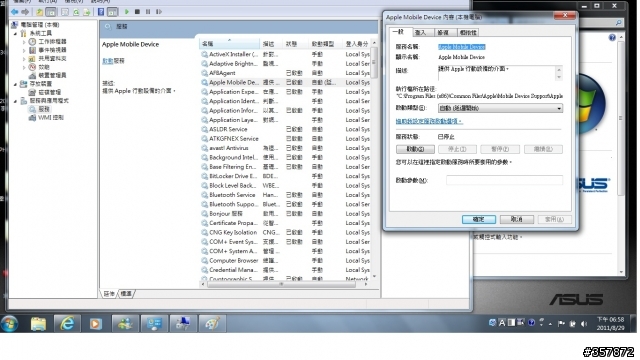Screen dimensions: 640x360
Task: Select 共用資料夾 in the console tree
Action: pyautogui.click(x=52, y=58)
